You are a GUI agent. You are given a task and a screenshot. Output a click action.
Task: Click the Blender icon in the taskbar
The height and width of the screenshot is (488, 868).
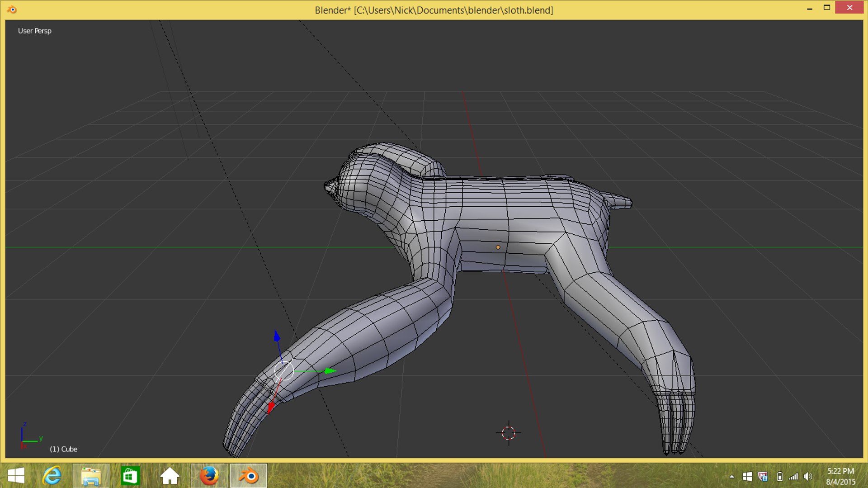tap(248, 476)
